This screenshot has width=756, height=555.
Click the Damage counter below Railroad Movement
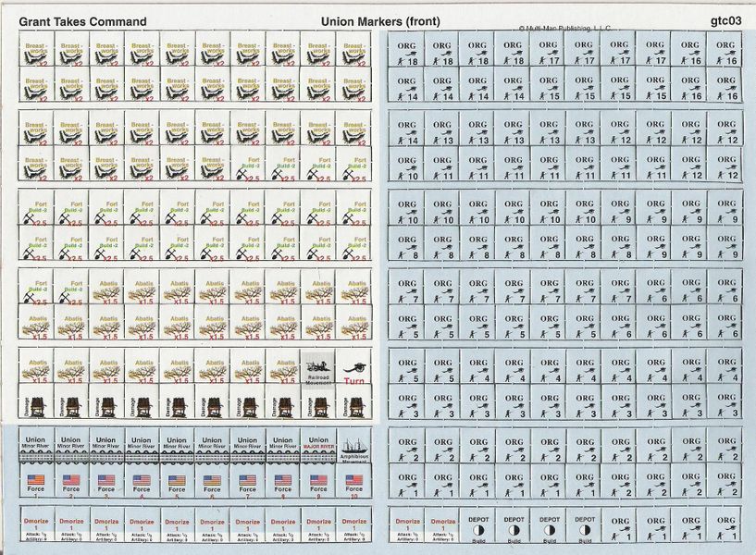pos(318,401)
